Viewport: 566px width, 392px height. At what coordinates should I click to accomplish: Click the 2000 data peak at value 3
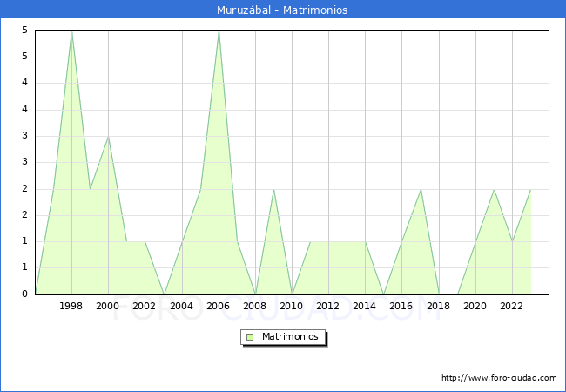pyautogui.click(x=108, y=137)
